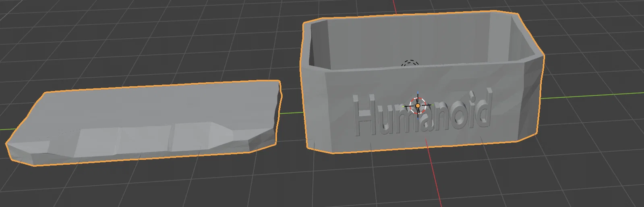Click the 3D cursor crosshair on box
The height and width of the screenshot is (207, 644).
pos(418,106)
